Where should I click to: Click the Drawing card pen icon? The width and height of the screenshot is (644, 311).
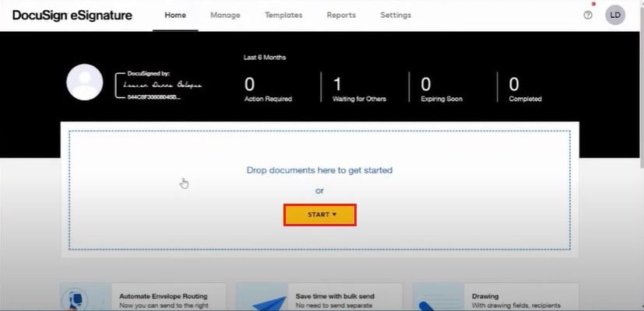point(428,306)
